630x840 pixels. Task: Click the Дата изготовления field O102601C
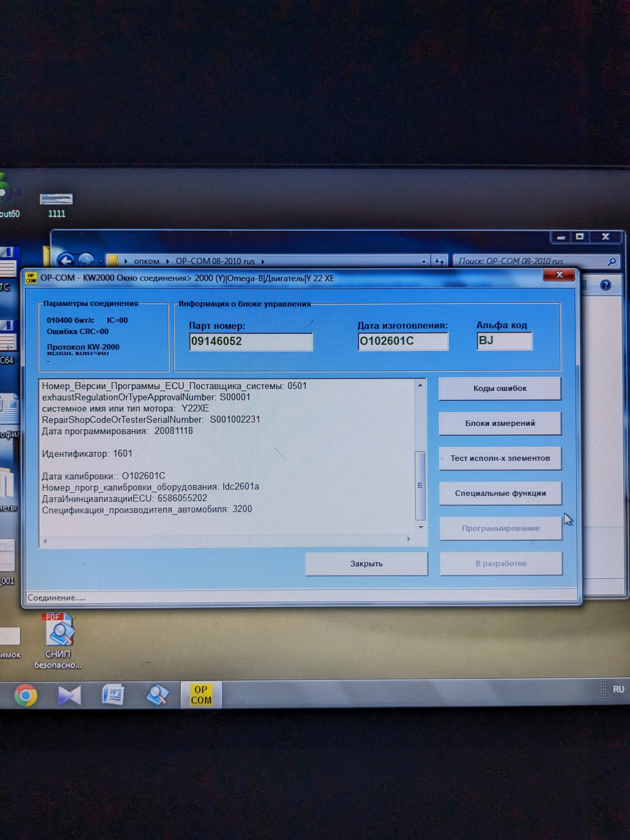403,341
